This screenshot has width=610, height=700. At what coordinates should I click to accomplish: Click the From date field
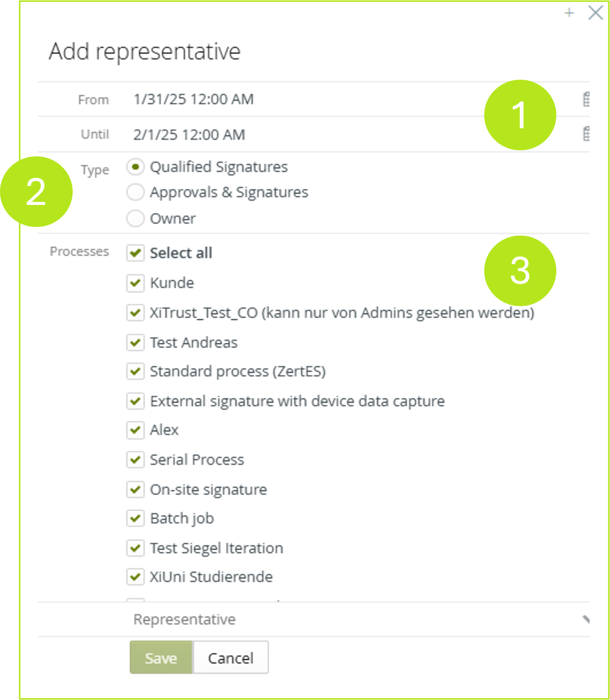(301, 99)
